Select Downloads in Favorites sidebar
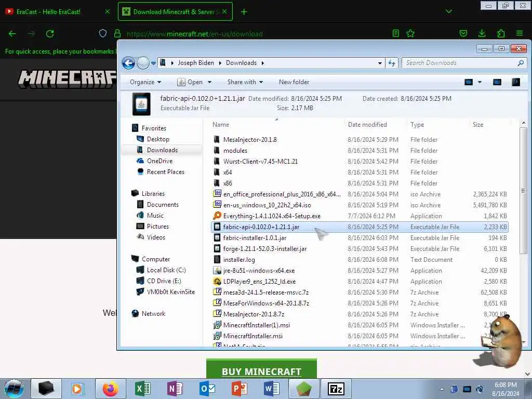The image size is (532, 399). [162, 150]
